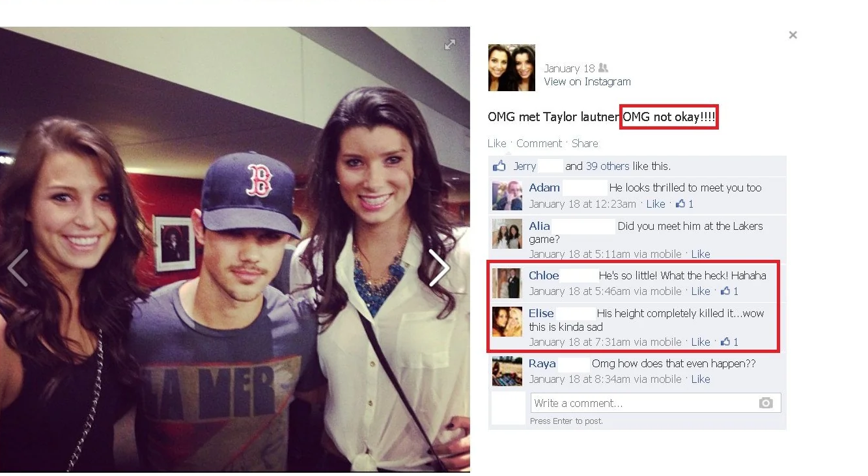Image resolution: width=868 pixels, height=476 pixels.
Task: Click thumbs-up count on Adam's comment
Action: 684,204
